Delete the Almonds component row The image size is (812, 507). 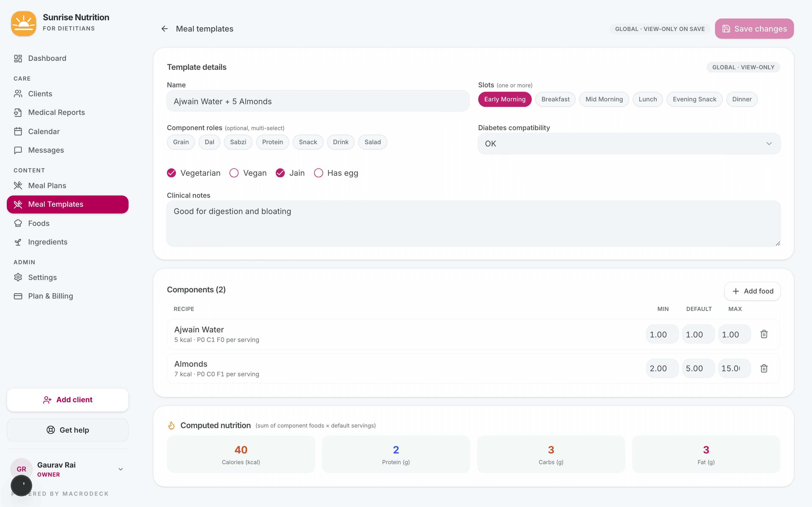point(764,368)
